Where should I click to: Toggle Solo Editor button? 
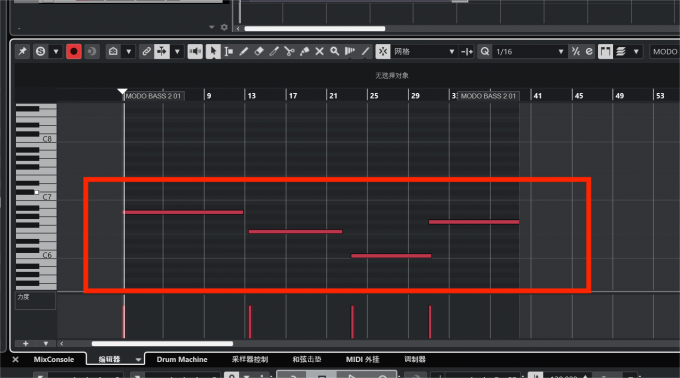(x=40, y=52)
